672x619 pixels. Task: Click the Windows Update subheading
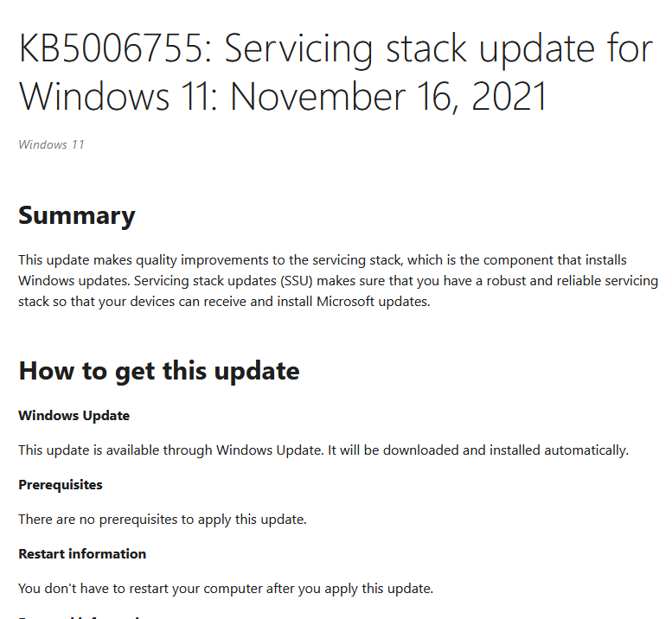coord(74,416)
